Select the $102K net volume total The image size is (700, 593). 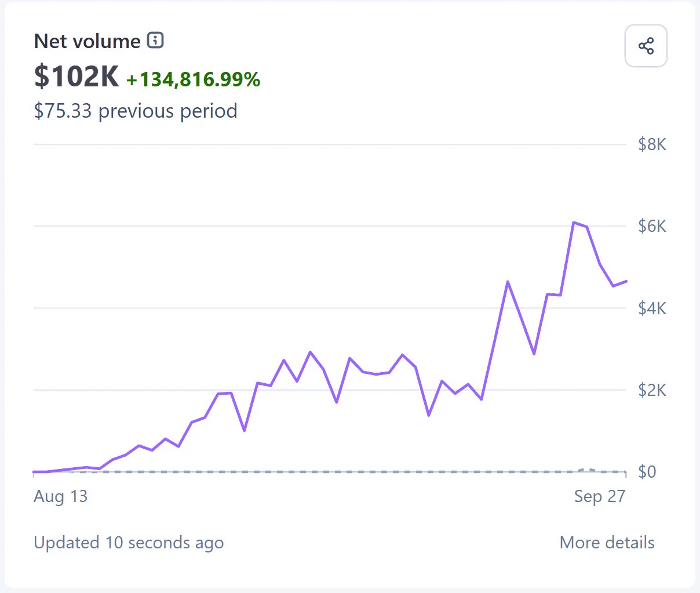pyautogui.click(x=76, y=77)
